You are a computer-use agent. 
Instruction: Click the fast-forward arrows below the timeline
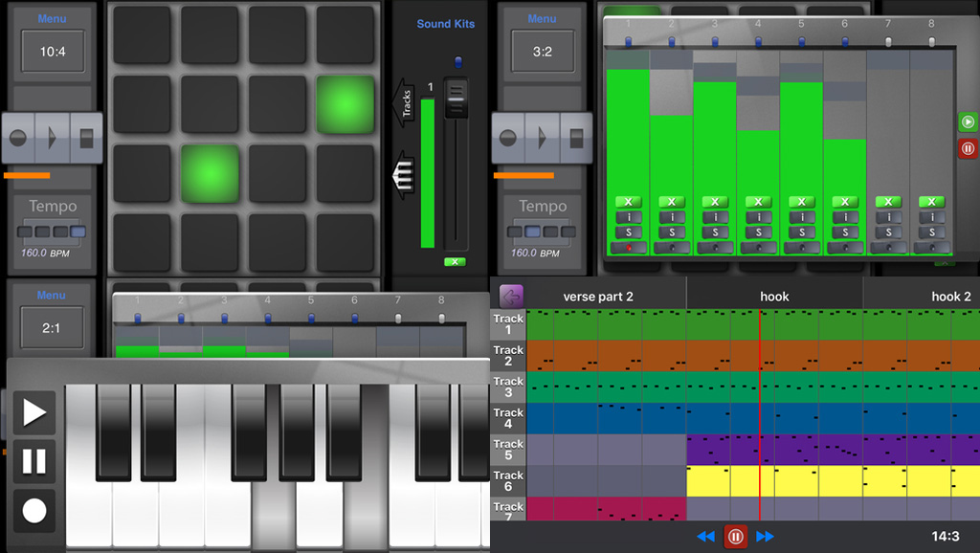pyautogui.click(x=765, y=537)
